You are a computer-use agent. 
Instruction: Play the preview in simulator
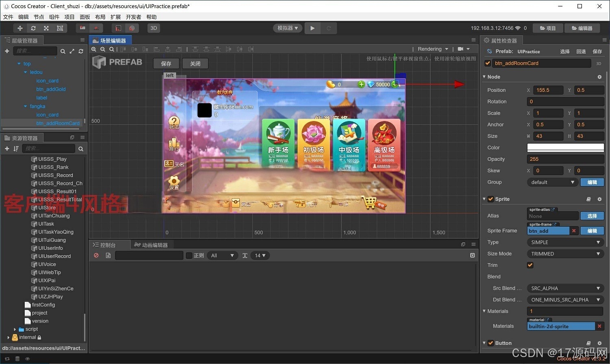(312, 28)
